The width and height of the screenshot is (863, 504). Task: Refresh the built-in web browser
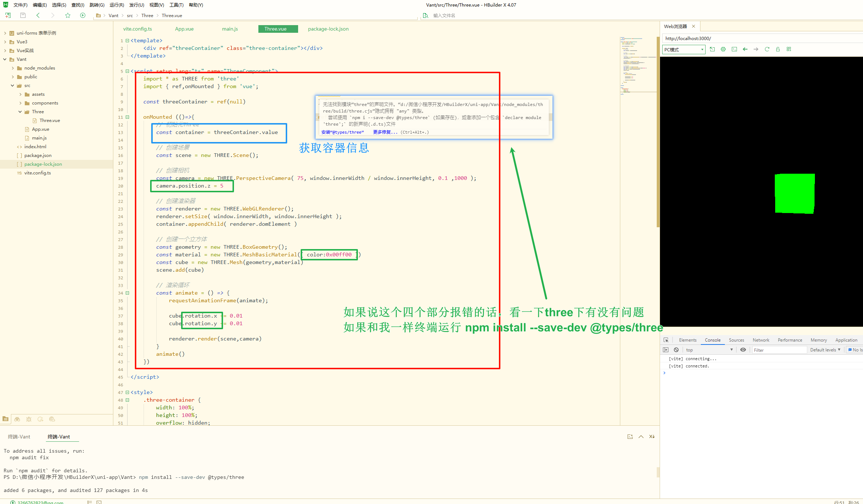click(767, 49)
